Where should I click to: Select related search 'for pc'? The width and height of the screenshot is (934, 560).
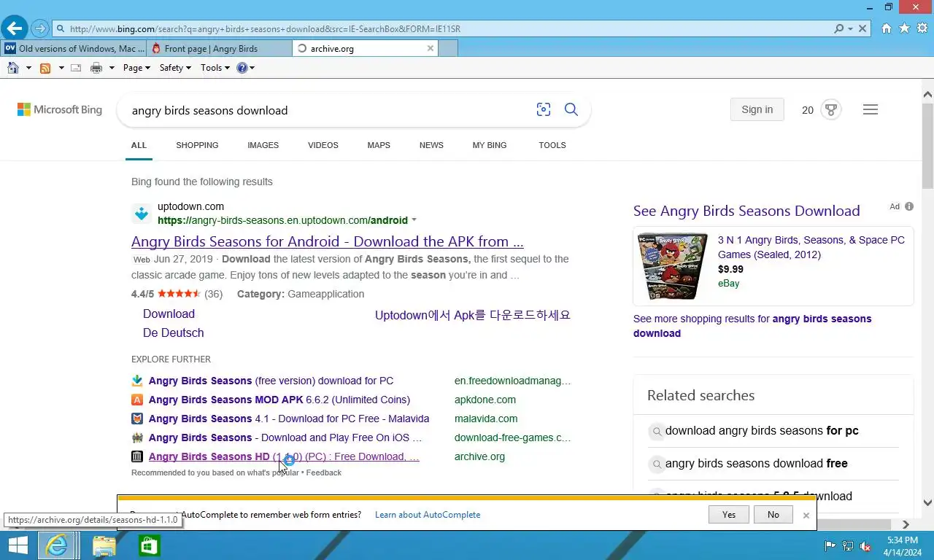tap(762, 430)
